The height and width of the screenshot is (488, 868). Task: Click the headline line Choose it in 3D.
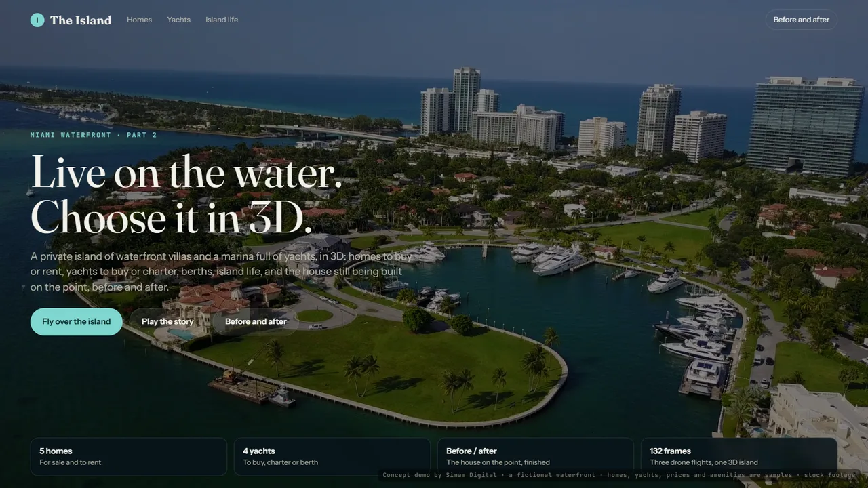click(172, 218)
